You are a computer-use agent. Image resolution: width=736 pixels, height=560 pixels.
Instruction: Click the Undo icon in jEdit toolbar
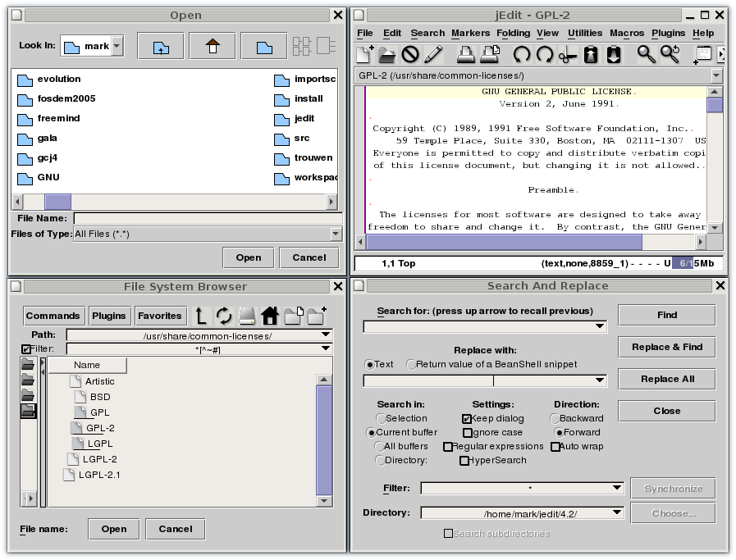[x=522, y=54]
